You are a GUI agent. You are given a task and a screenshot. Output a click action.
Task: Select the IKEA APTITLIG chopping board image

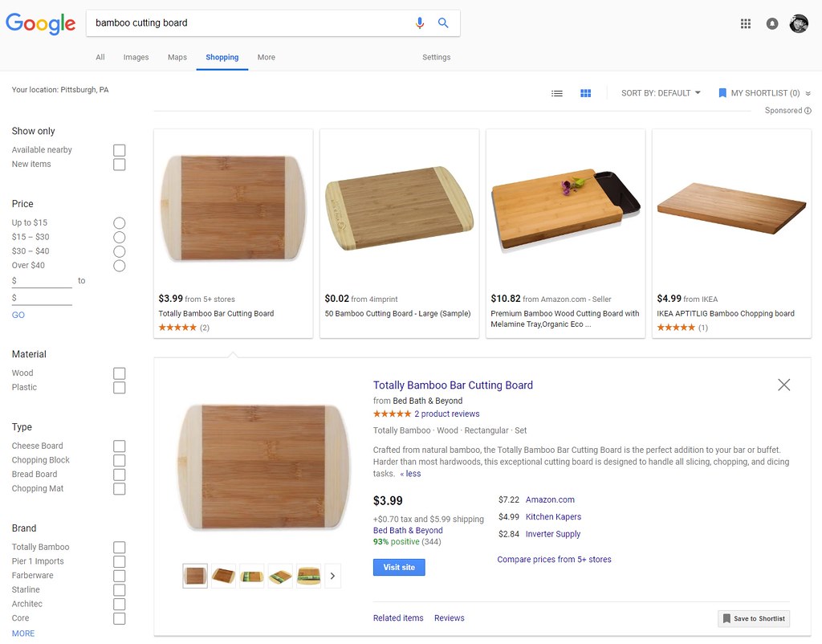(x=731, y=207)
